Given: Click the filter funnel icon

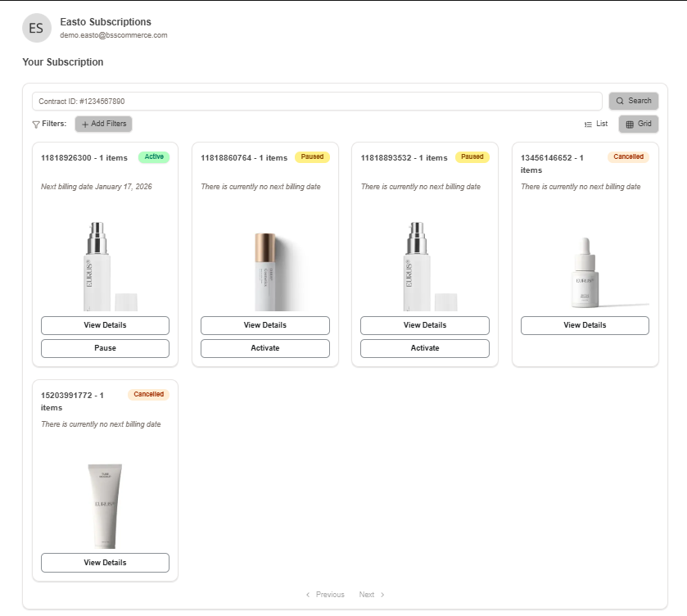Looking at the screenshot, I should (x=35, y=125).
